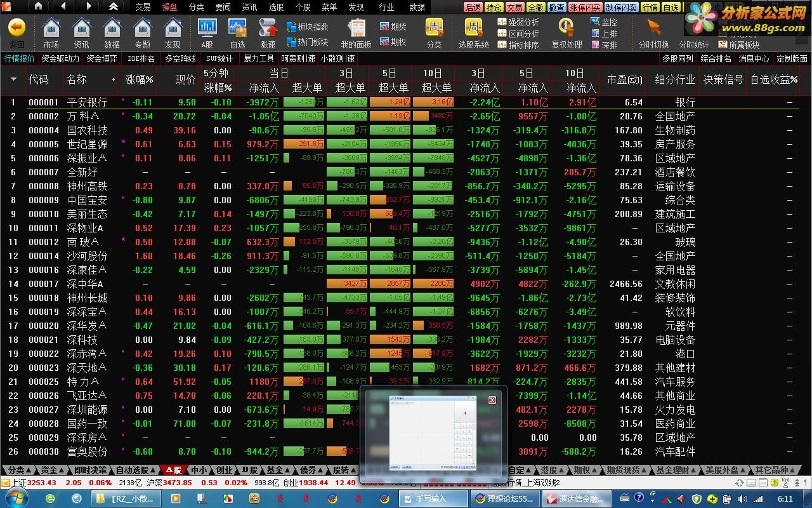Expand the 自动选股 bottom tab menu
This screenshot has width=812, height=508.
pyautogui.click(x=135, y=470)
